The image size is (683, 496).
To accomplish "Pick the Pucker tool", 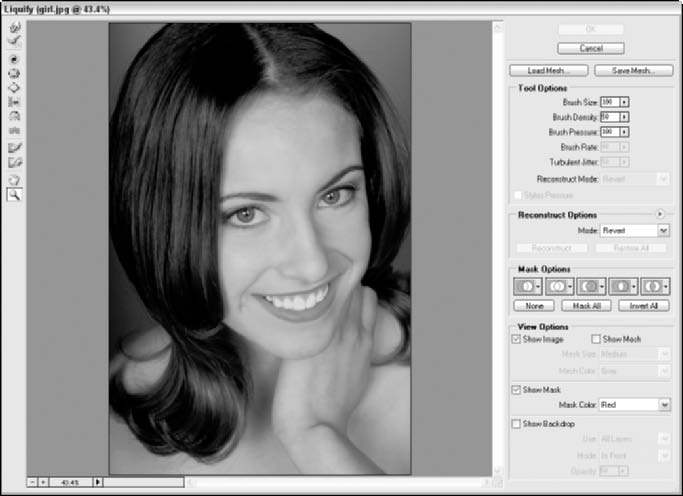I will 15,73.
